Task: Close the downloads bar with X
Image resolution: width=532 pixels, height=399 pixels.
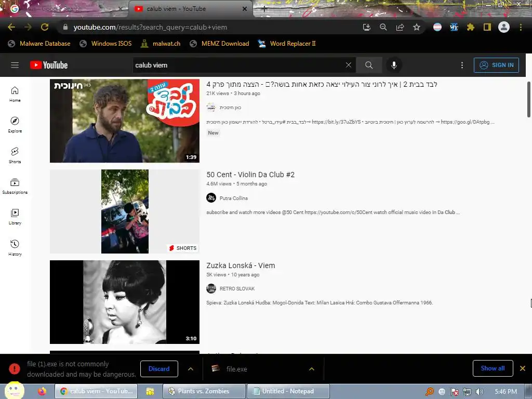Action: coord(523,368)
